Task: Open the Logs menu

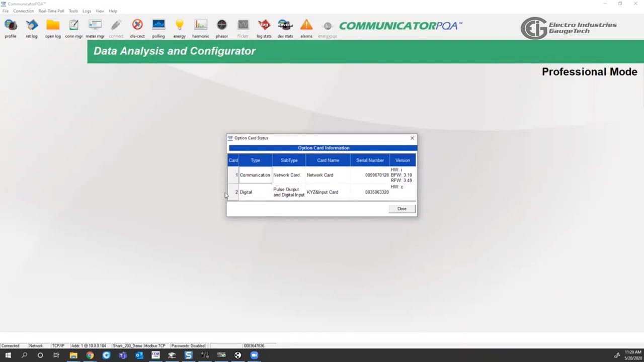Action: (x=87, y=11)
